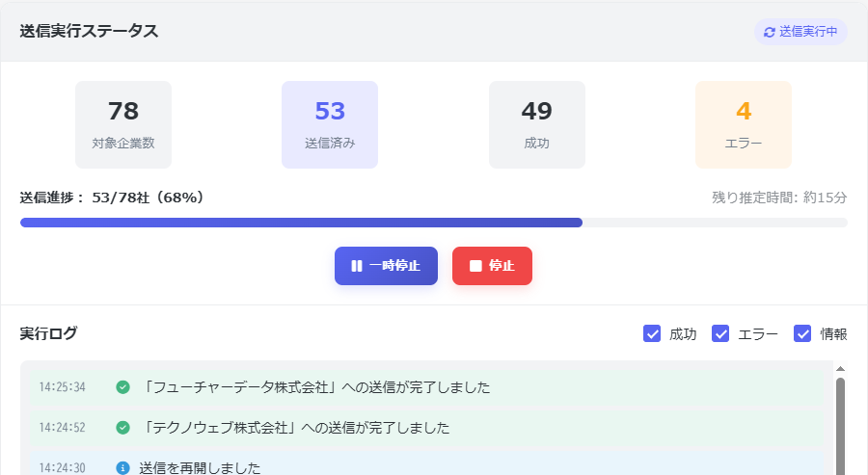
Task: Click the 送信を再開しました log message
Action: [200, 468]
